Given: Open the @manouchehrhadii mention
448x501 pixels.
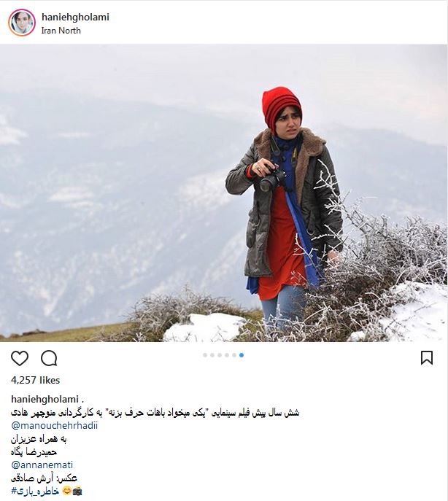Looking at the screenshot, I should 55,426.
